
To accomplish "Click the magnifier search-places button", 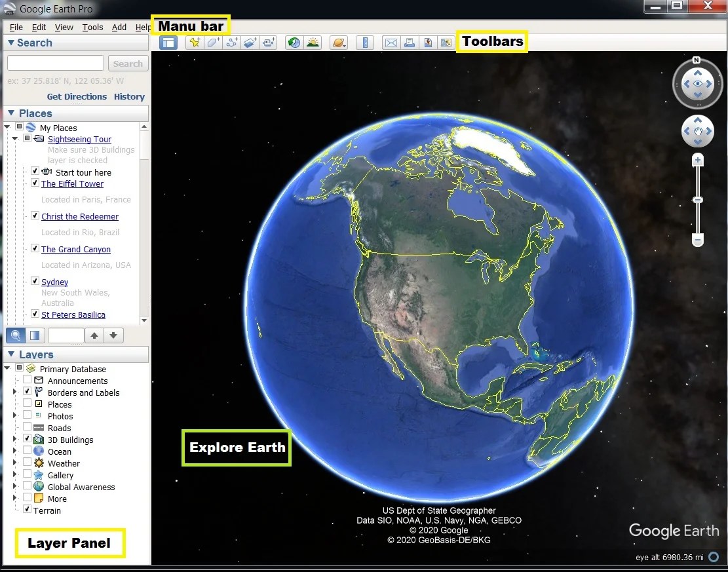I will (15, 335).
